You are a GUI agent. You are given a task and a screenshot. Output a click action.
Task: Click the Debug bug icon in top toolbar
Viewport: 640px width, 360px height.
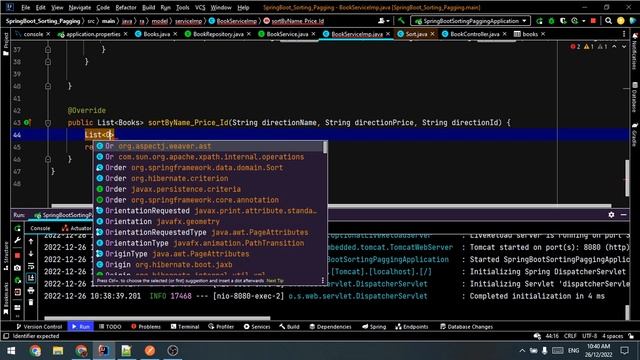(551, 21)
